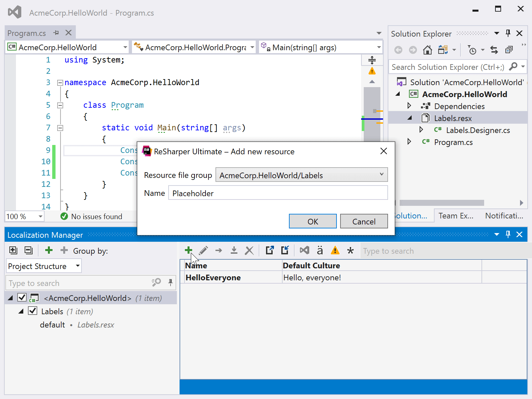Click the Move resource arrow icon
This screenshot has height=399, width=532.
(x=218, y=250)
